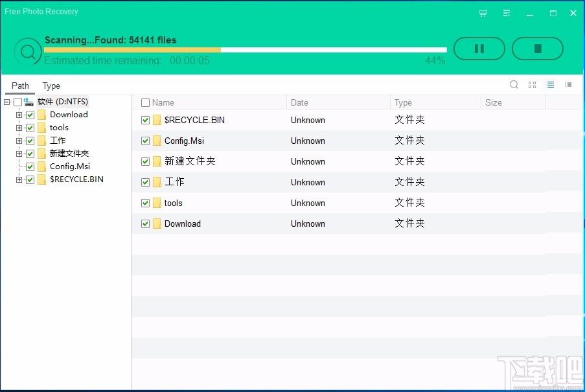
Task: Uncheck $RECYCLE.BIN in file list
Action: coord(146,120)
